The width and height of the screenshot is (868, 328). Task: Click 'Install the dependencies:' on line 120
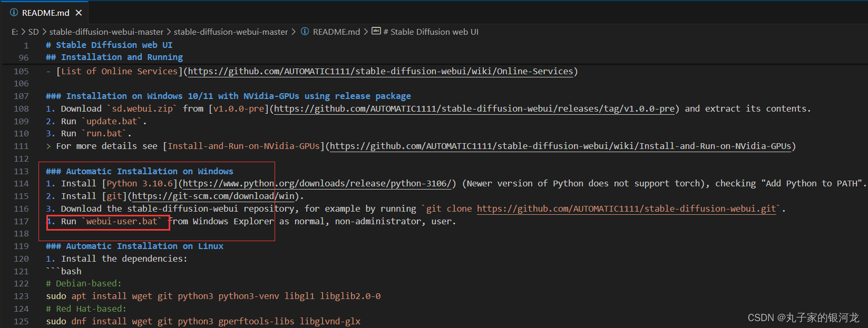(x=124, y=259)
